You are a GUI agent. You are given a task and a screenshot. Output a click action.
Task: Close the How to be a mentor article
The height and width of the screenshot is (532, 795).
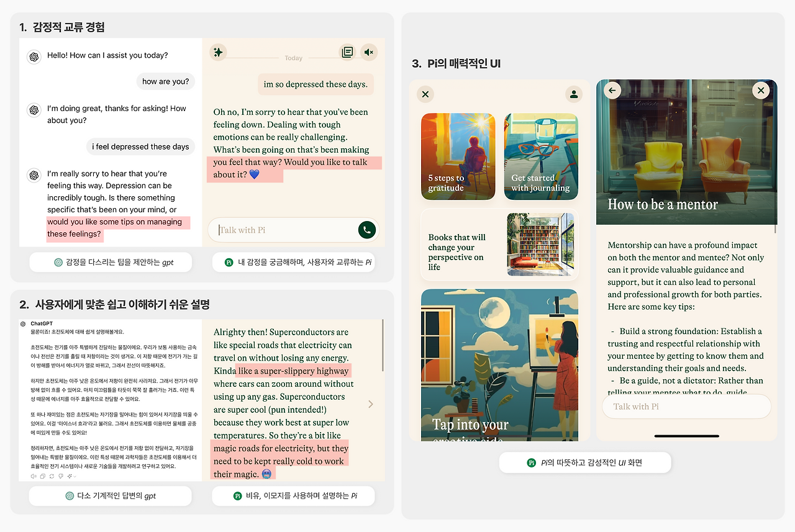point(761,91)
